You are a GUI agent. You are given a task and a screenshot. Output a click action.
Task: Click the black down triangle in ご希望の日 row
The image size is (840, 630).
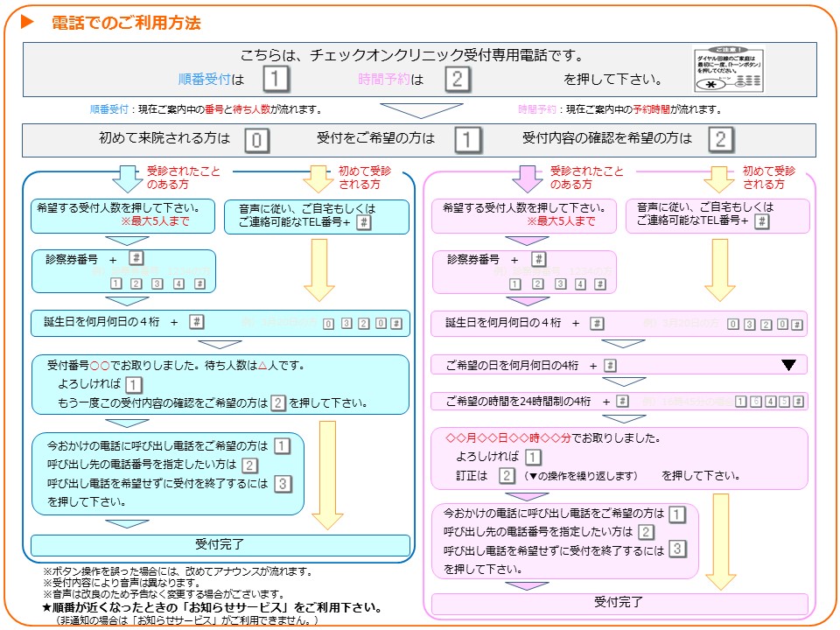pyautogui.click(x=788, y=365)
